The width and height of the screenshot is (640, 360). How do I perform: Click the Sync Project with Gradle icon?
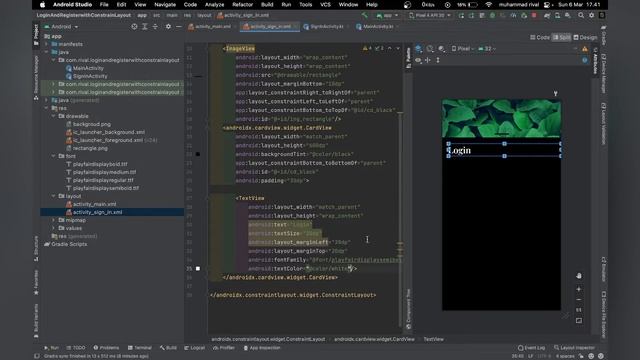coord(547,16)
